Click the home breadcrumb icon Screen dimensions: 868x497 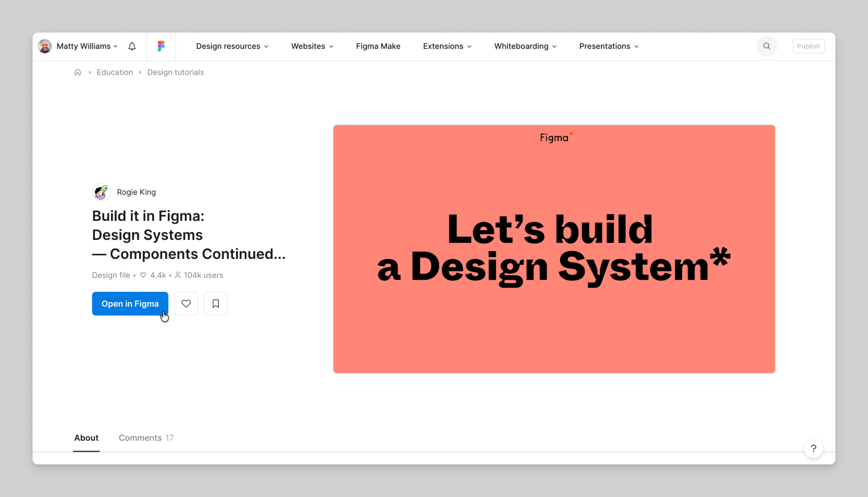pyautogui.click(x=78, y=72)
